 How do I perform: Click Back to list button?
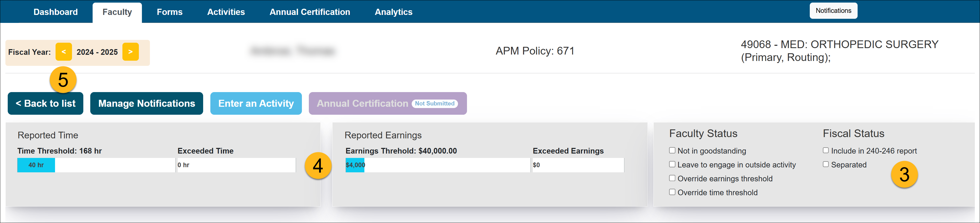click(46, 103)
